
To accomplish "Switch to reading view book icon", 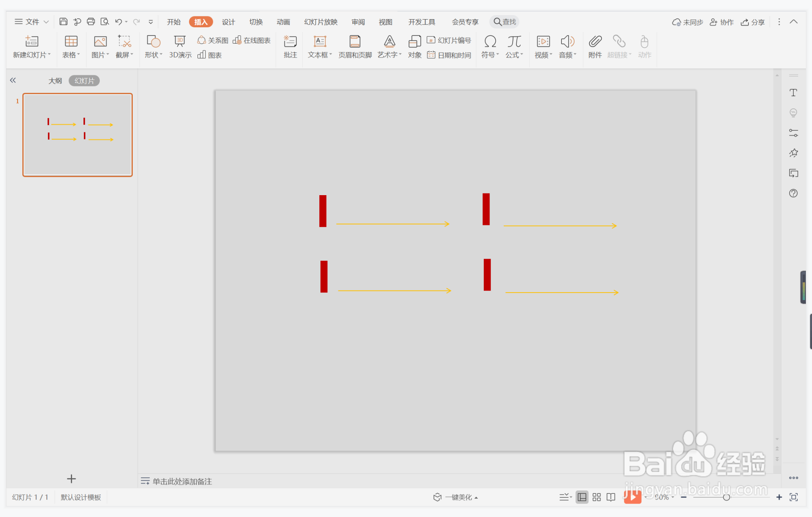I will click(x=610, y=497).
